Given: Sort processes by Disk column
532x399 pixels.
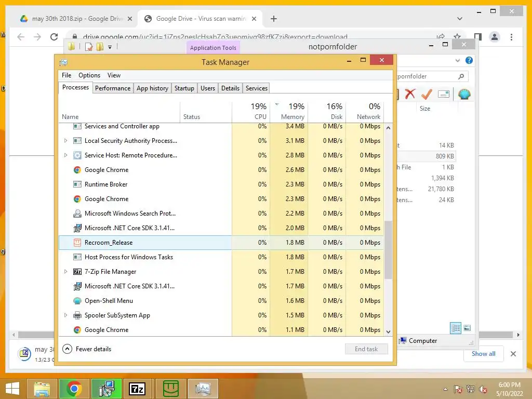Looking at the screenshot, I should click(327, 111).
